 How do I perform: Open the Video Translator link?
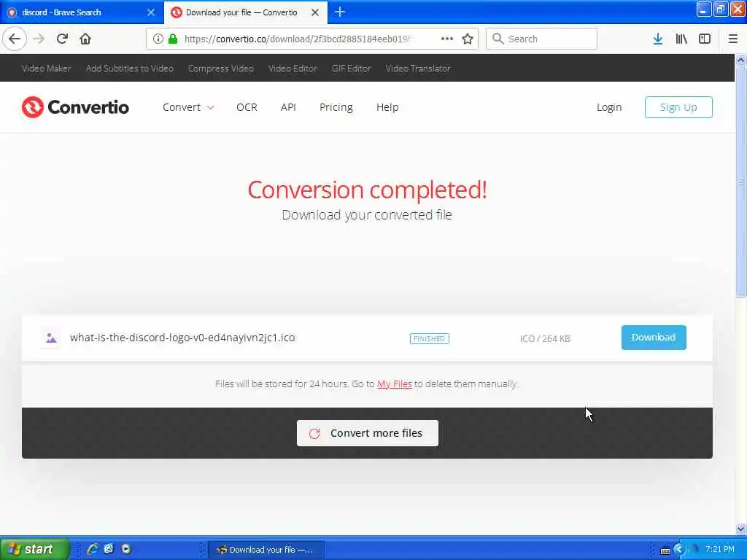tap(418, 68)
